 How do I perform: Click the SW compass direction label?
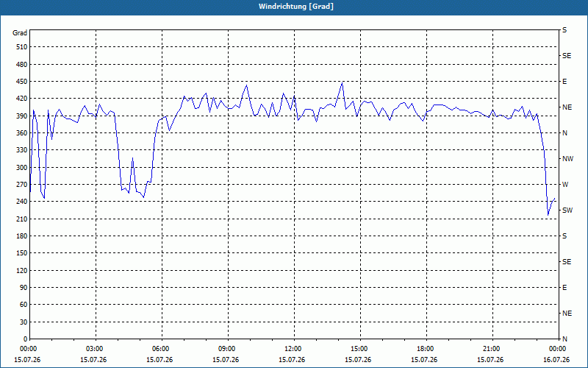pyautogui.click(x=567, y=210)
